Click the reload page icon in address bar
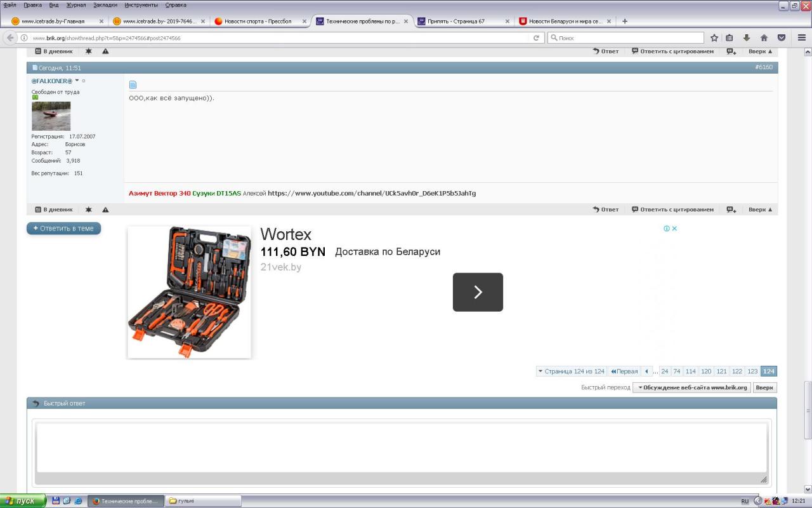Screen dimensions: 812x508 pos(536,38)
